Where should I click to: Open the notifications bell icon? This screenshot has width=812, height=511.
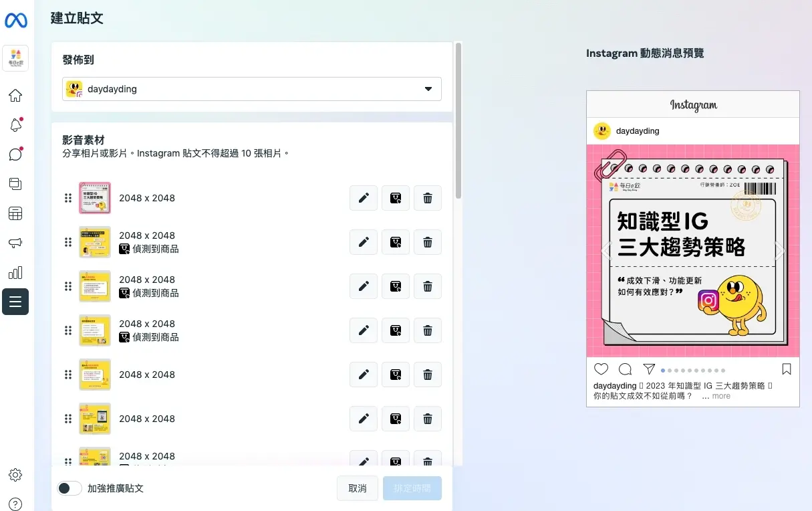tap(15, 125)
